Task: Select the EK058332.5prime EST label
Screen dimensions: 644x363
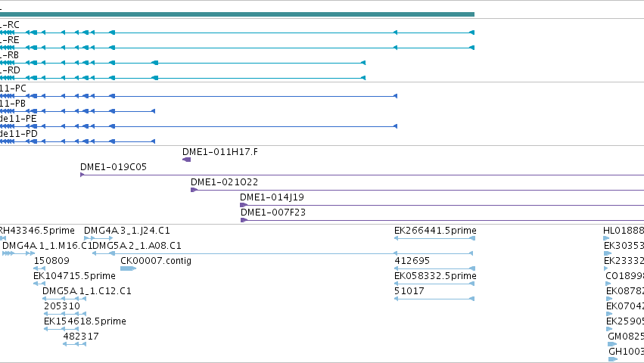Action: point(435,276)
